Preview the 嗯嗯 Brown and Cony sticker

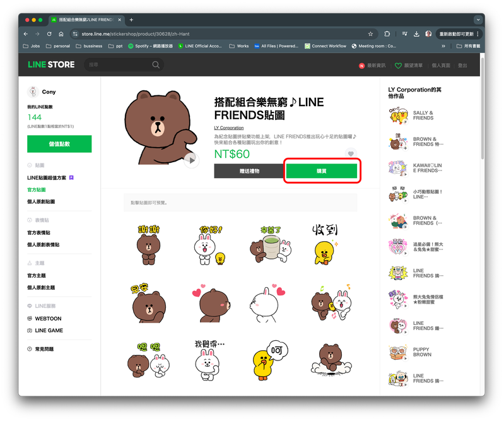(x=148, y=360)
